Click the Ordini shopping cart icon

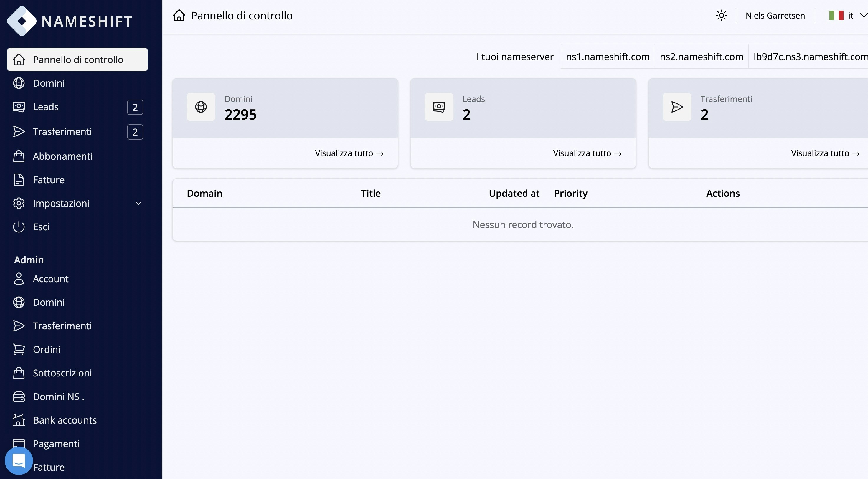[19, 349]
